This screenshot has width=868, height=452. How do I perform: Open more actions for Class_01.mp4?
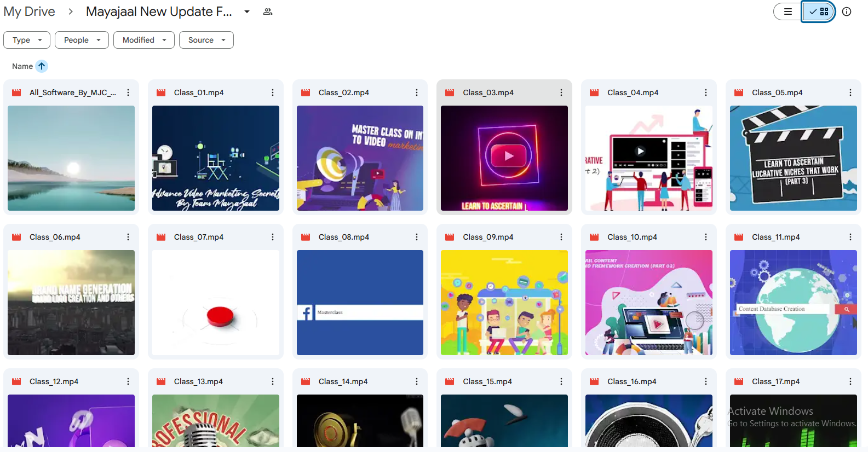273,92
